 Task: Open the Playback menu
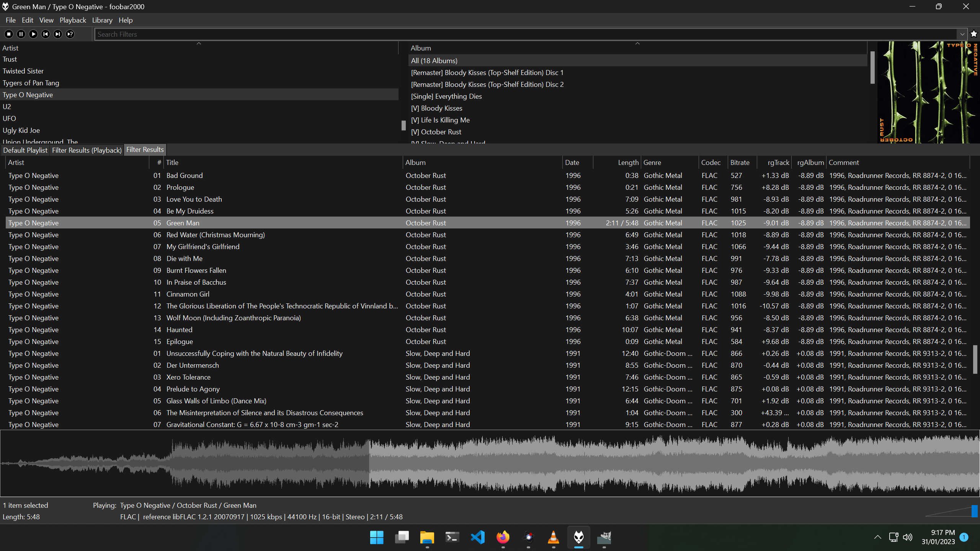(73, 20)
